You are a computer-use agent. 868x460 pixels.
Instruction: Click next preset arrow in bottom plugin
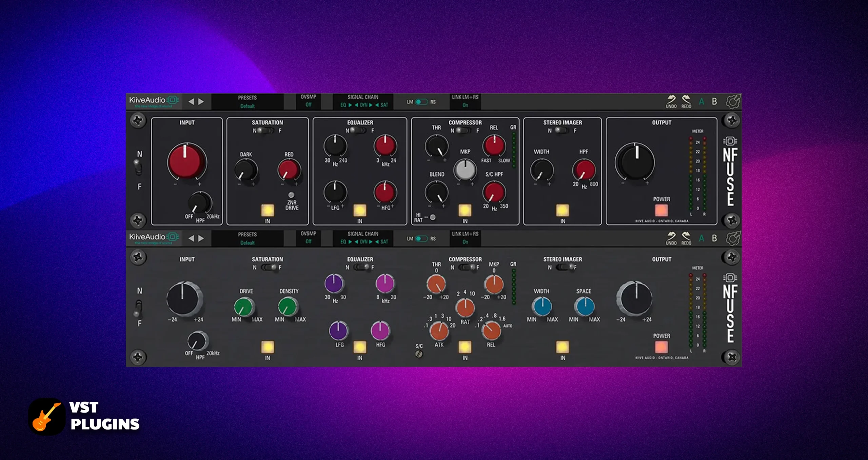[201, 238]
